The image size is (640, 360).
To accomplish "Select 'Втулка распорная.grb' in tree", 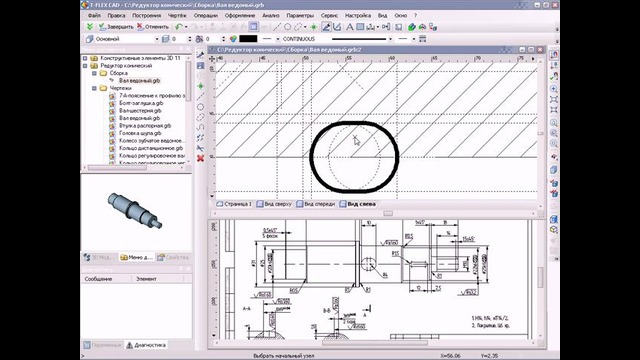I will 145,126.
